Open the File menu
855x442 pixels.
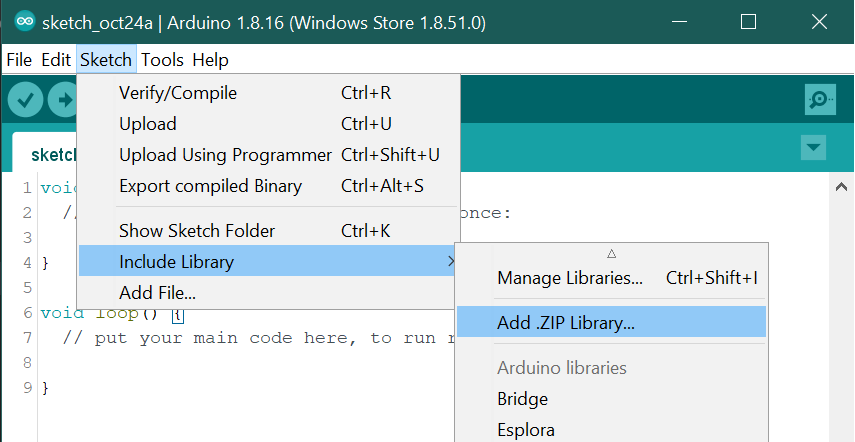click(19, 59)
